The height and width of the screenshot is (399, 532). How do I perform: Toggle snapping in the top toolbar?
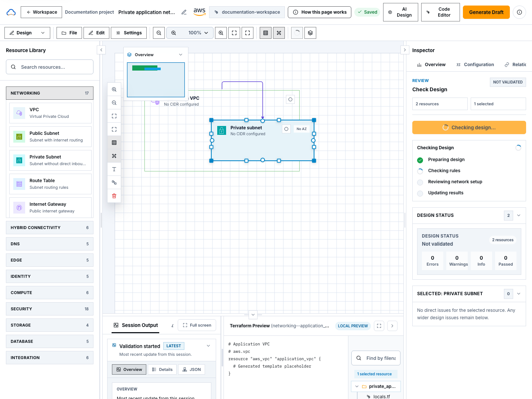[279, 33]
